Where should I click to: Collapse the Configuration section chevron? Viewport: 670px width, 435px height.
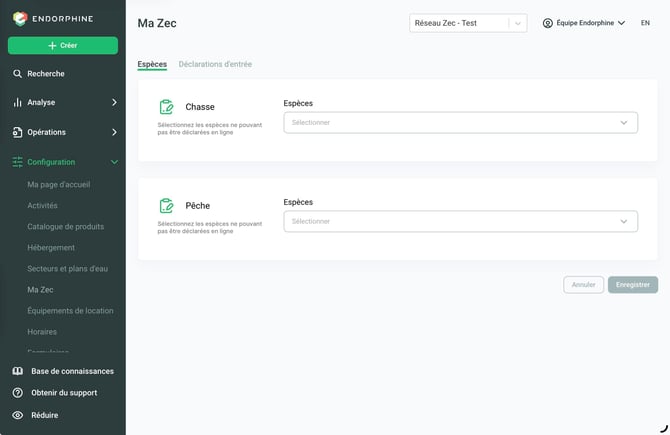click(x=114, y=162)
